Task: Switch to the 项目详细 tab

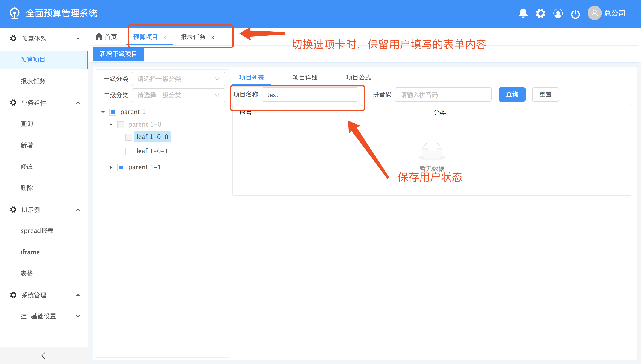Action: [x=305, y=78]
